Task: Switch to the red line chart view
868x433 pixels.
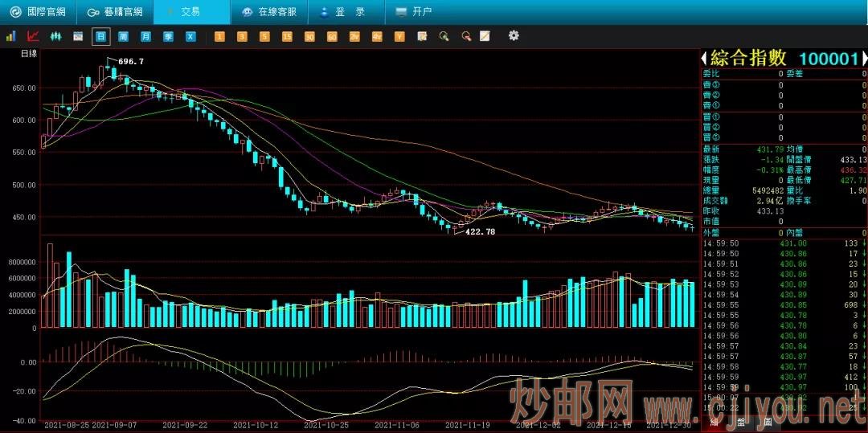Action: click(x=34, y=36)
